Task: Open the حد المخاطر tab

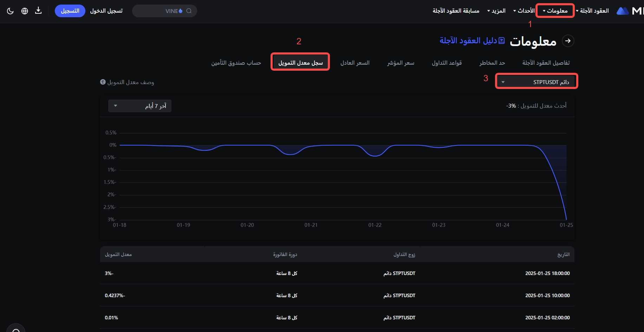Action: (x=492, y=63)
